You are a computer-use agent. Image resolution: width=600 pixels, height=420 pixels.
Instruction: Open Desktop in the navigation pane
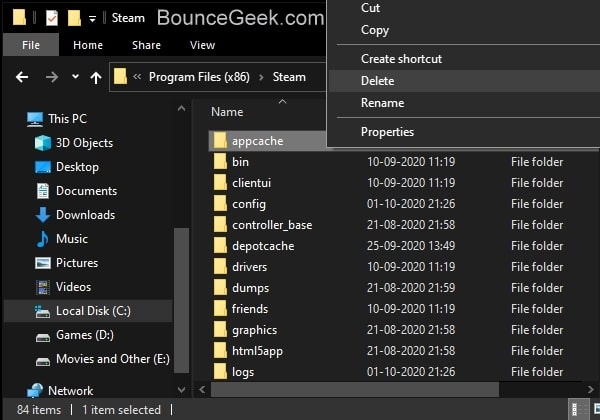[x=78, y=167]
